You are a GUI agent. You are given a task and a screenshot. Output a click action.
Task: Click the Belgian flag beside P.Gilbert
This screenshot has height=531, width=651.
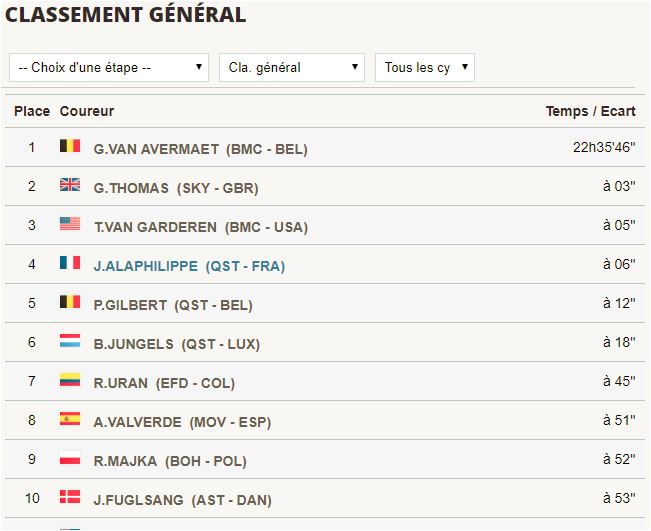click(70, 301)
